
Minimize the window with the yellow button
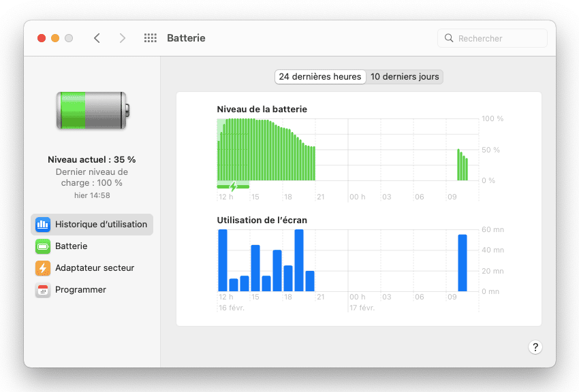pyautogui.click(x=55, y=38)
